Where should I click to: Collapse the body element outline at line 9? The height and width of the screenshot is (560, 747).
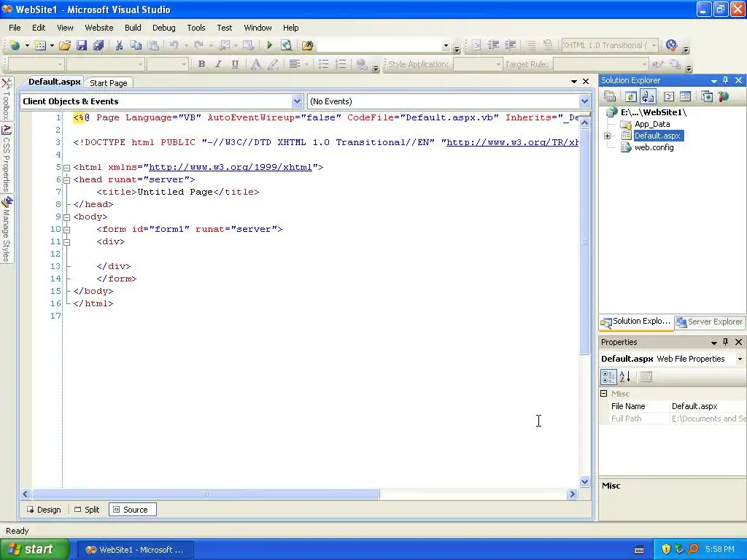pos(66,217)
